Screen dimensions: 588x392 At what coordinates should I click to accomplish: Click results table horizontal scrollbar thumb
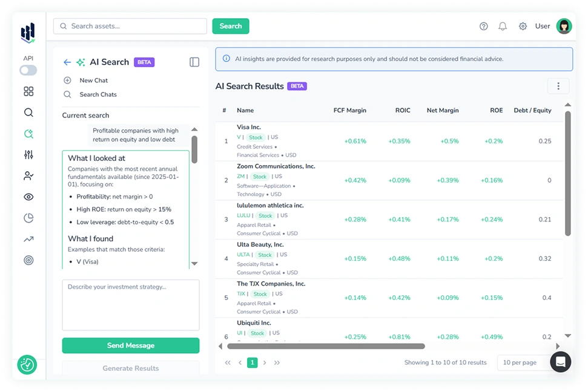click(326, 346)
